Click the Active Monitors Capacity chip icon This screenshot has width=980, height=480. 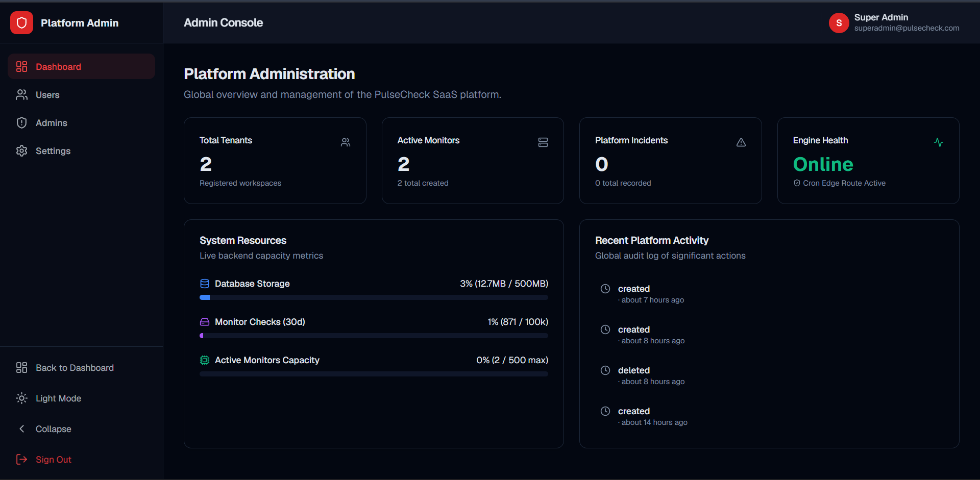[x=205, y=360]
